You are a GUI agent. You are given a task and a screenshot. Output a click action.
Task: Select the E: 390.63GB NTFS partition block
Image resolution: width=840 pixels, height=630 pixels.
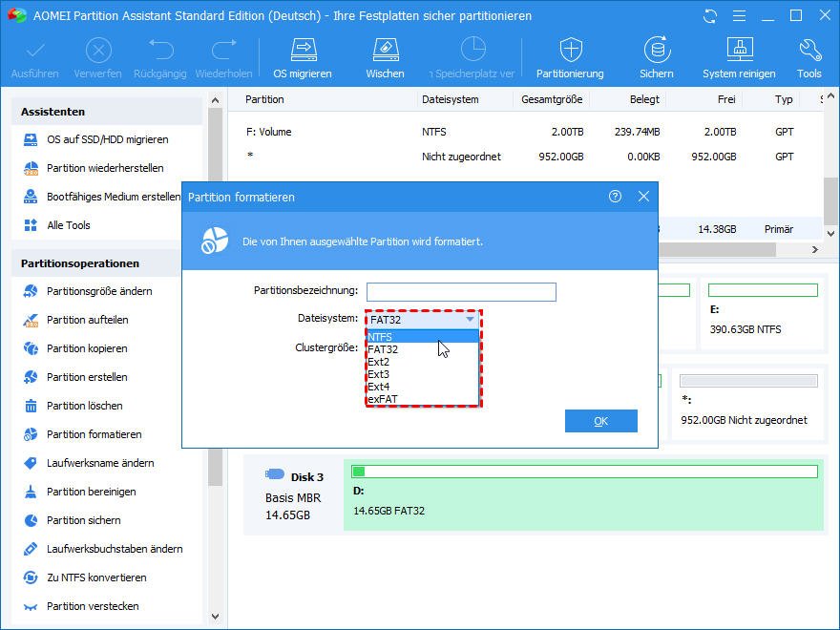coord(763,313)
